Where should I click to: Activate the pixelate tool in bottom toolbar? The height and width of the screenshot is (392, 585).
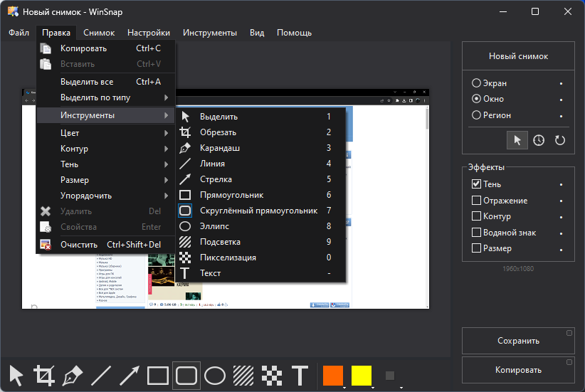click(x=272, y=375)
